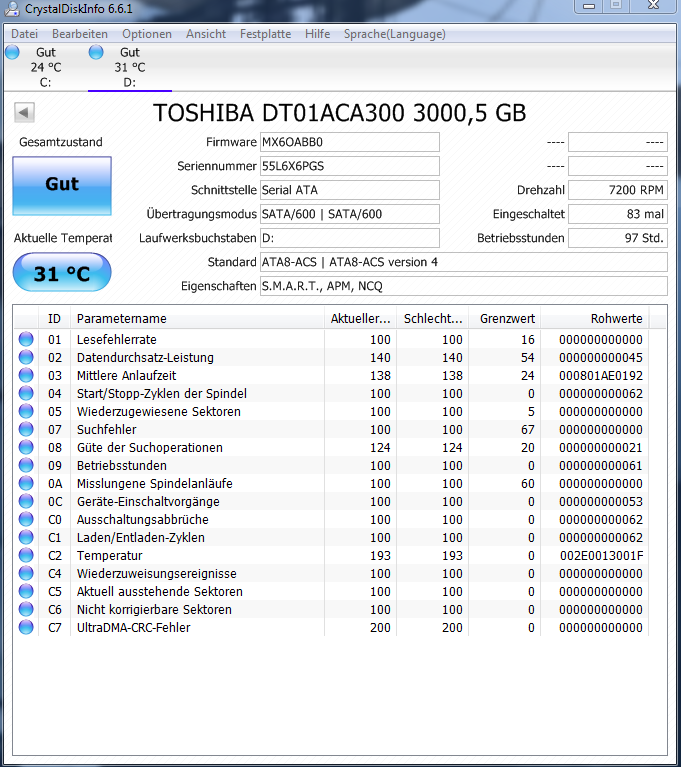The width and height of the screenshot is (681, 767).
Task: Click the Gut health status button
Action: pyautogui.click(x=62, y=185)
